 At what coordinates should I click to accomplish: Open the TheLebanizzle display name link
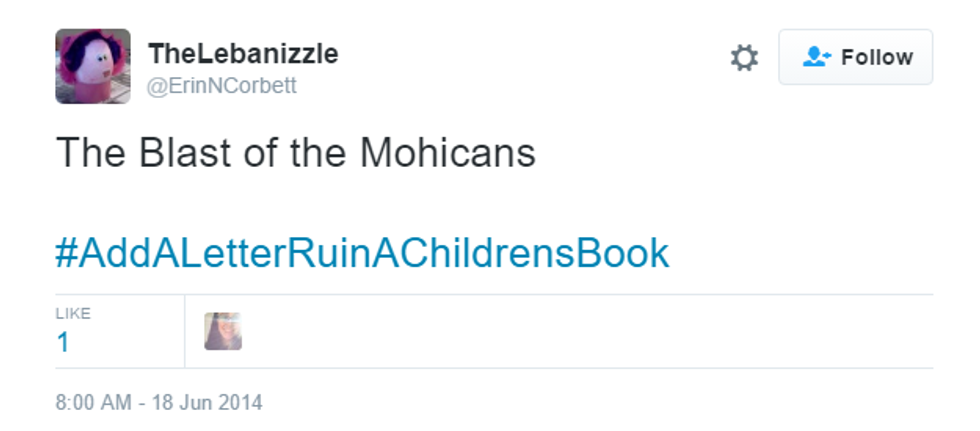click(x=242, y=54)
